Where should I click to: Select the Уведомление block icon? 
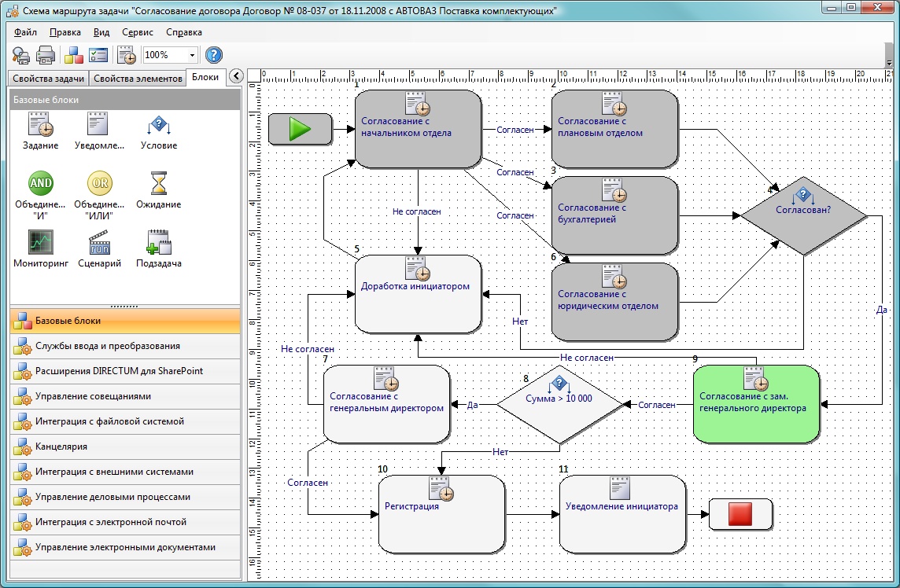point(98,123)
